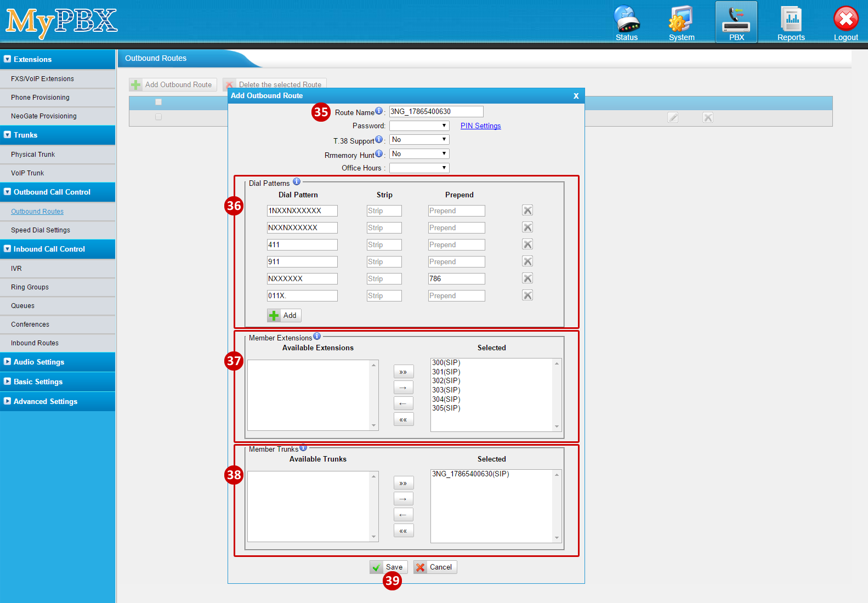The height and width of the screenshot is (603, 868).
Task: Expand the Office Hours dropdown
Action: click(x=419, y=168)
